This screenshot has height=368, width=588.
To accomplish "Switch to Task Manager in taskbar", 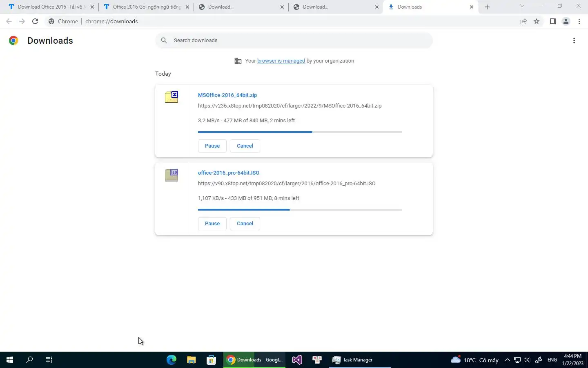I will pyautogui.click(x=359, y=360).
